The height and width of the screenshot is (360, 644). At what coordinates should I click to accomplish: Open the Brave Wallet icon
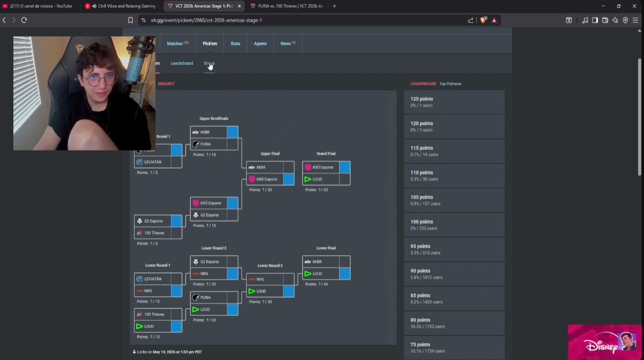(605, 20)
